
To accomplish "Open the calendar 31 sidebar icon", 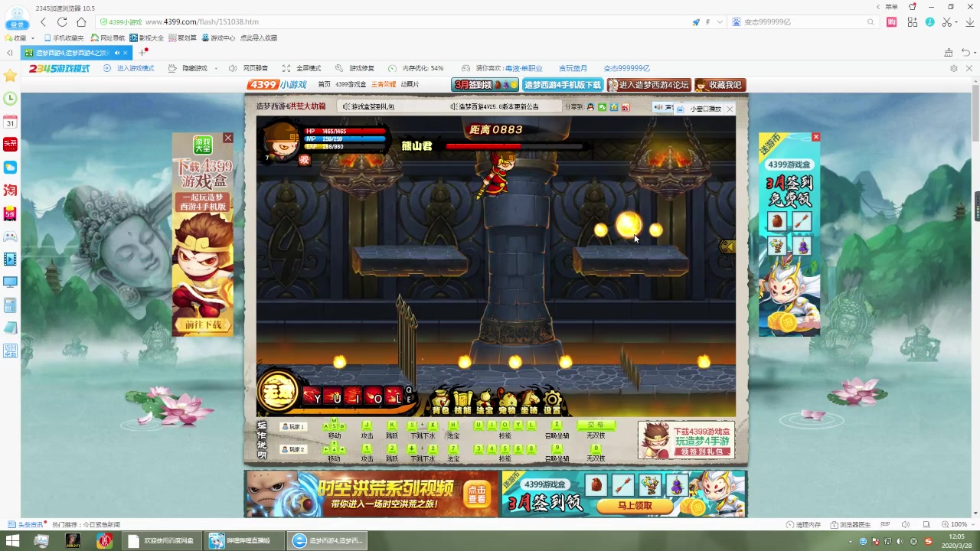I will coord(10,122).
